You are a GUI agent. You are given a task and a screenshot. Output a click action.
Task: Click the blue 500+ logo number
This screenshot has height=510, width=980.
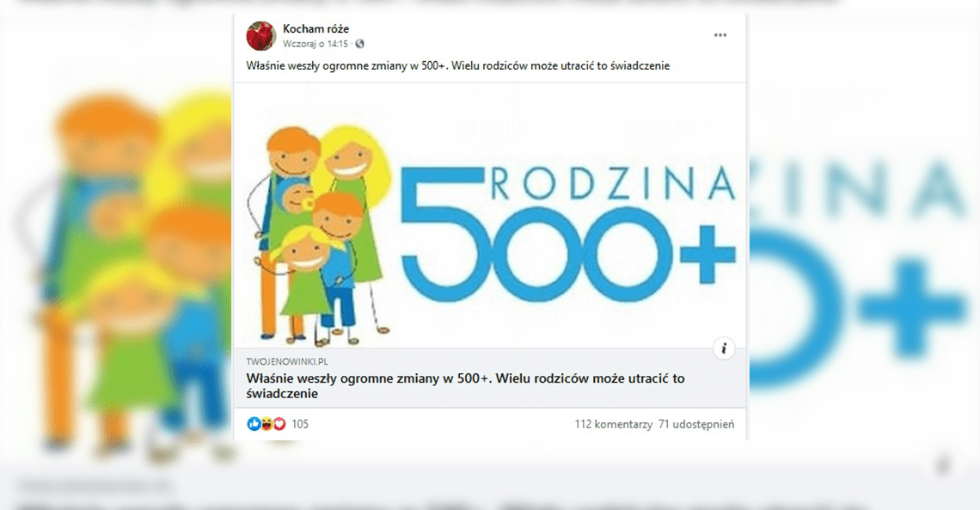pos(567,237)
